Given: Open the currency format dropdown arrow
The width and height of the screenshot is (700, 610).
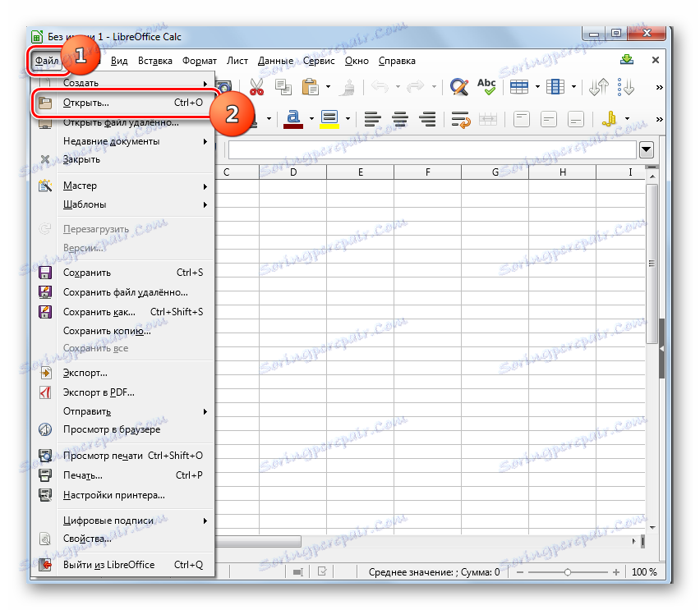Looking at the screenshot, I should point(627,119).
